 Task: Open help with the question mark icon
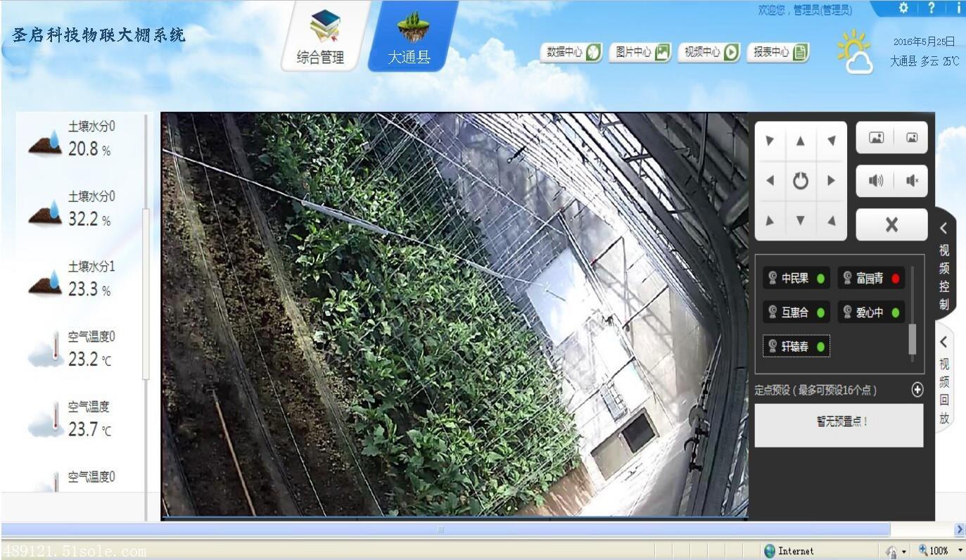(x=931, y=8)
